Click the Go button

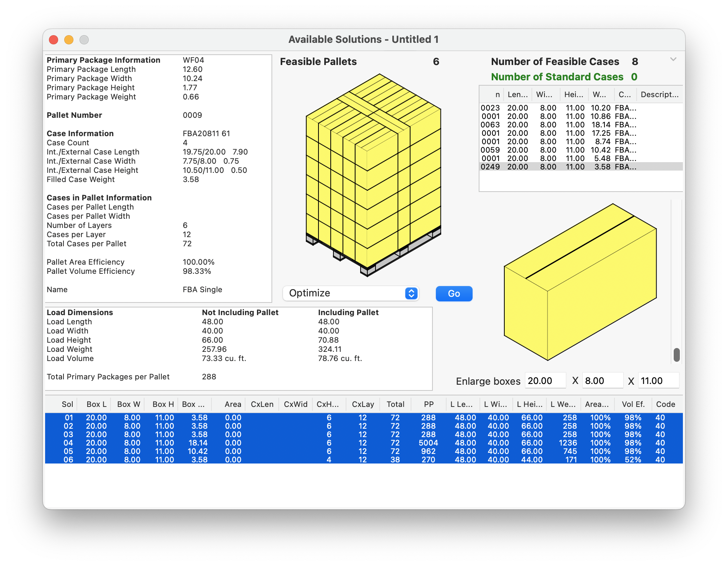454,293
